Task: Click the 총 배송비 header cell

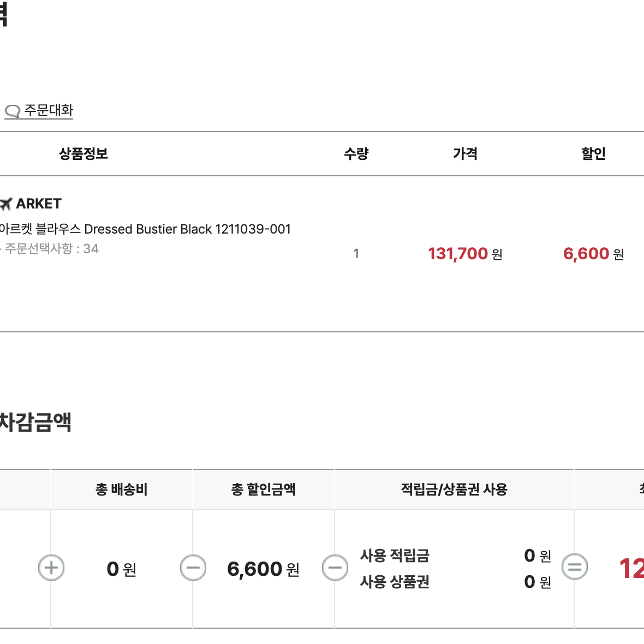Action: [122, 489]
